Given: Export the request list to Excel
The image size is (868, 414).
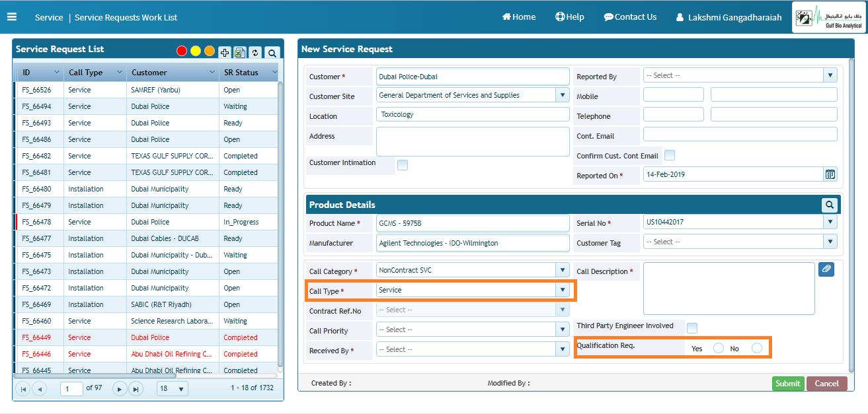Looking at the screenshot, I should coord(239,53).
